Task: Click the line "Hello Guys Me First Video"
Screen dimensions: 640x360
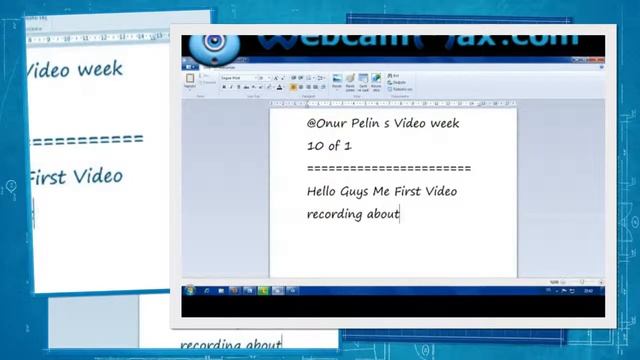Action: [382, 191]
